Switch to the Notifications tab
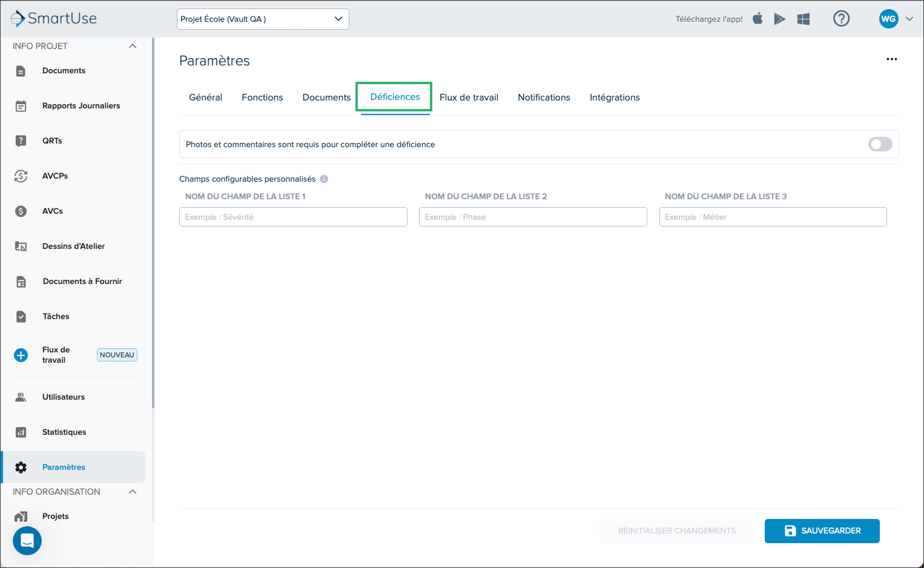Image resolution: width=924 pixels, height=568 pixels. coord(544,97)
